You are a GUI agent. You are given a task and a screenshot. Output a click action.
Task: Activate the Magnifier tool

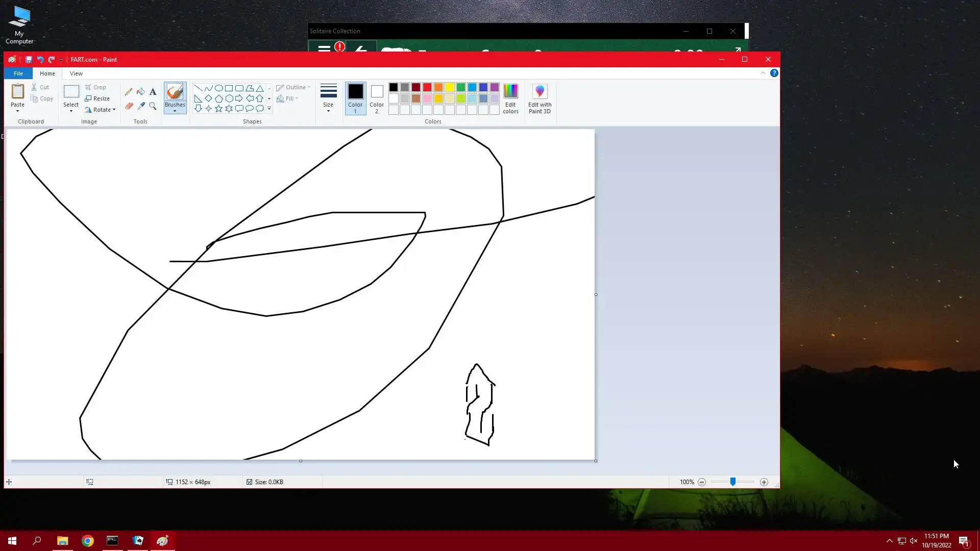click(x=153, y=106)
